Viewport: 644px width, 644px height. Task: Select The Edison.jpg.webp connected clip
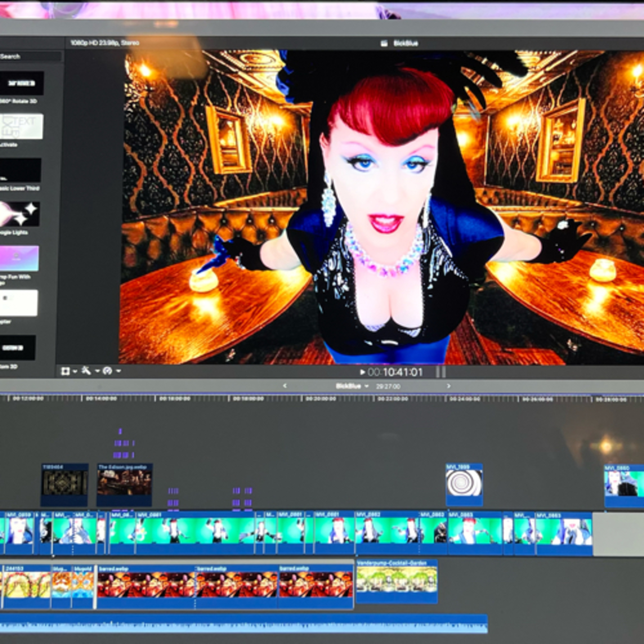pos(125,485)
